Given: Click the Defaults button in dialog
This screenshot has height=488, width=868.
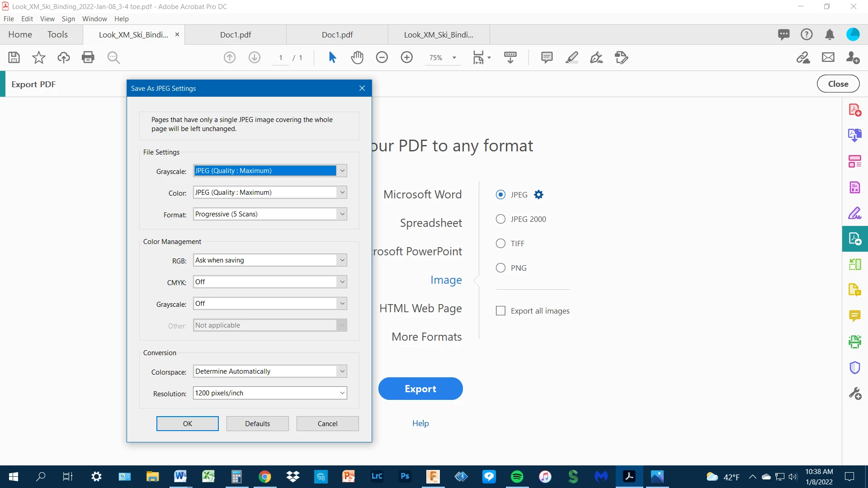Looking at the screenshot, I should [257, 424].
